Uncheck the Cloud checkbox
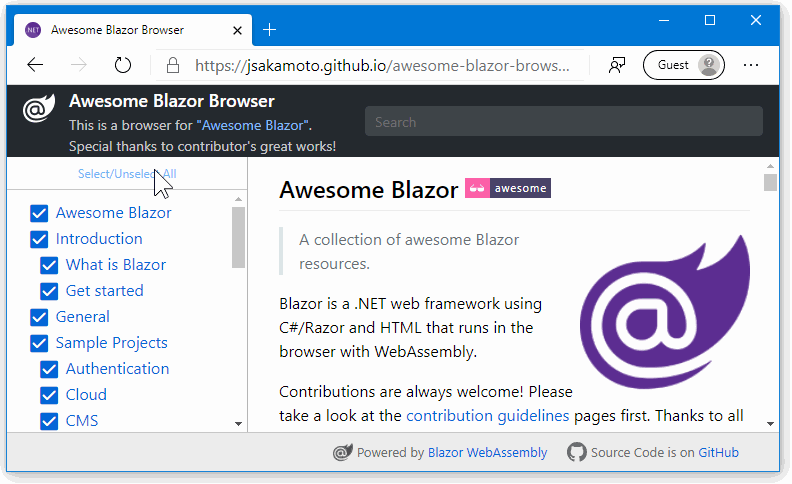Screen dimensions: 792x484 (49, 395)
